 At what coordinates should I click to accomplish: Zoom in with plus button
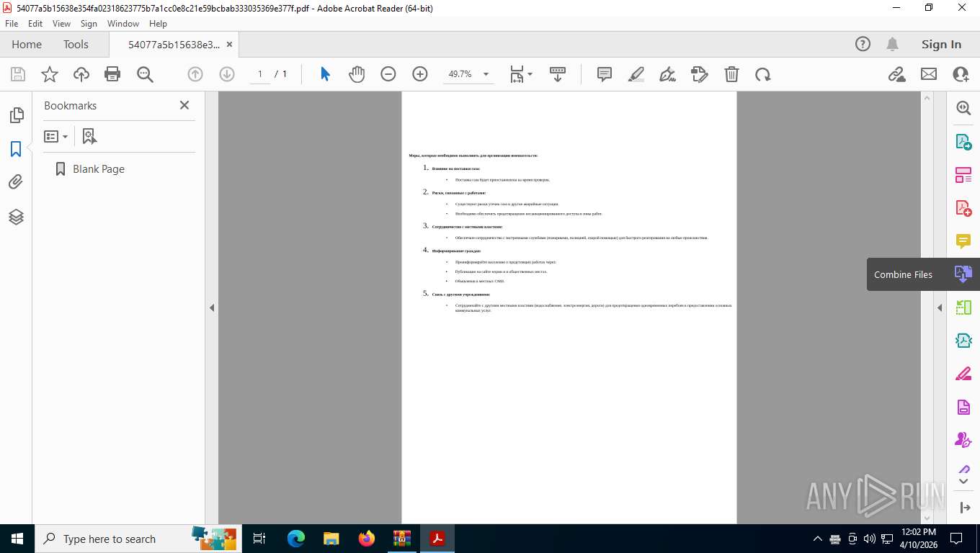pos(420,74)
